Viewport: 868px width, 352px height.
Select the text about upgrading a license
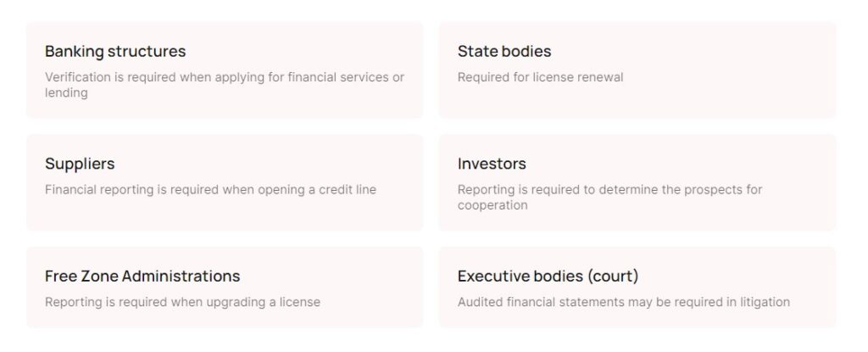(182, 303)
